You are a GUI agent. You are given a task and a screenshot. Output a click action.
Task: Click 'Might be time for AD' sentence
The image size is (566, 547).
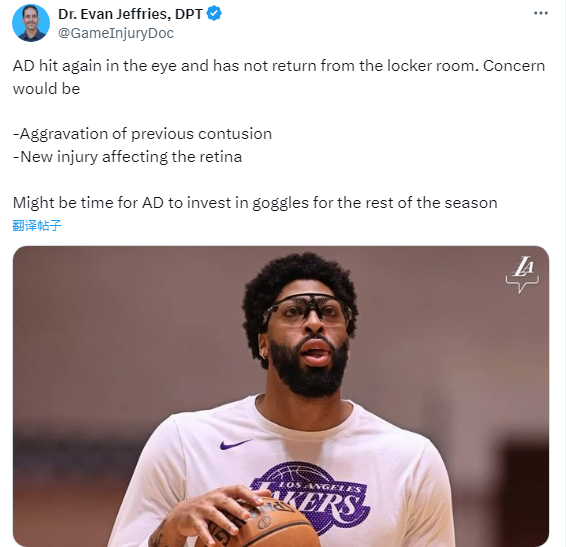point(255,203)
